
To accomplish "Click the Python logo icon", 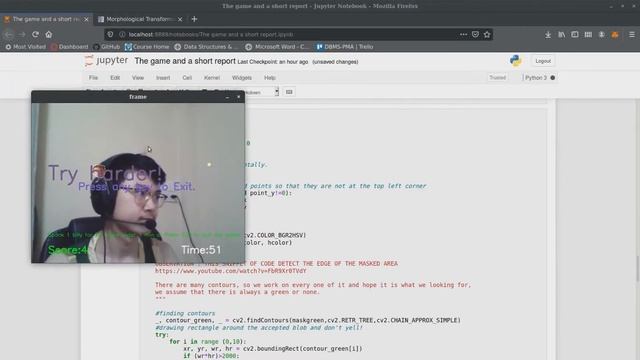I will [x=516, y=61].
